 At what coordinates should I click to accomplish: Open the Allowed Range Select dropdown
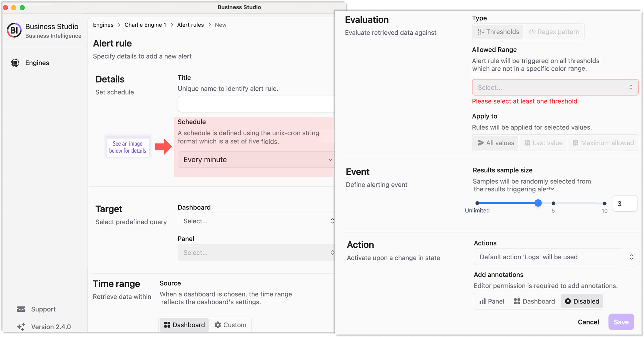(555, 87)
